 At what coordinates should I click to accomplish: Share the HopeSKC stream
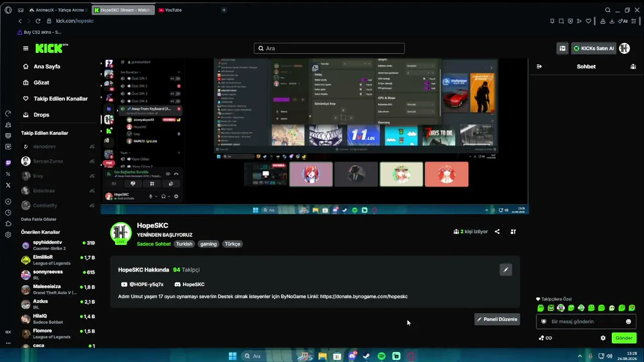(x=497, y=232)
